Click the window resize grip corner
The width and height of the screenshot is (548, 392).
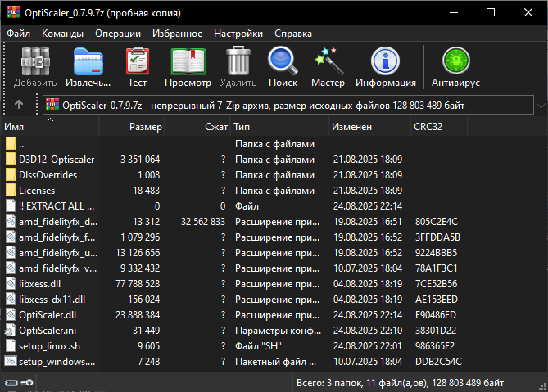click(x=543, y=387)
